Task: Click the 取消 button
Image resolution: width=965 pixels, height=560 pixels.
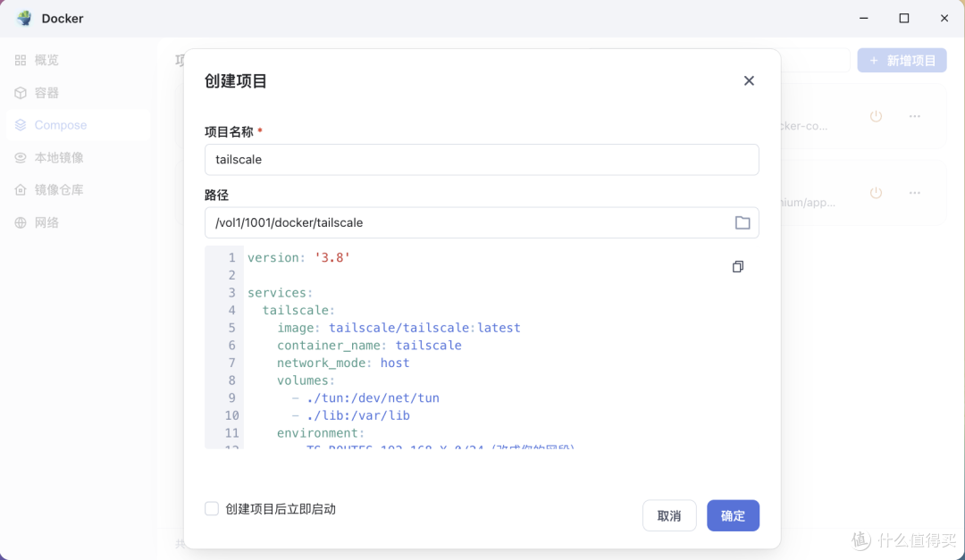Action: (x=669, y=515)
